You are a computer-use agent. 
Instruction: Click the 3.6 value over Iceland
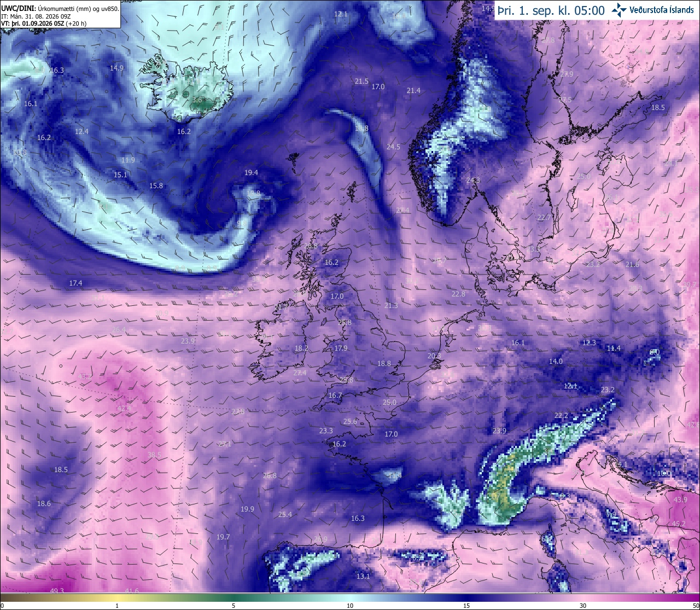(198, 100)
